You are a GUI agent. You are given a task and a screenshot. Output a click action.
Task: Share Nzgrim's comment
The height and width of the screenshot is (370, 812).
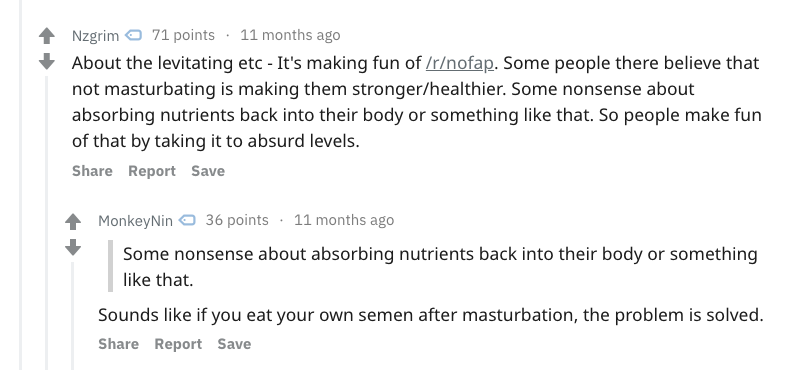click(92, 171)
